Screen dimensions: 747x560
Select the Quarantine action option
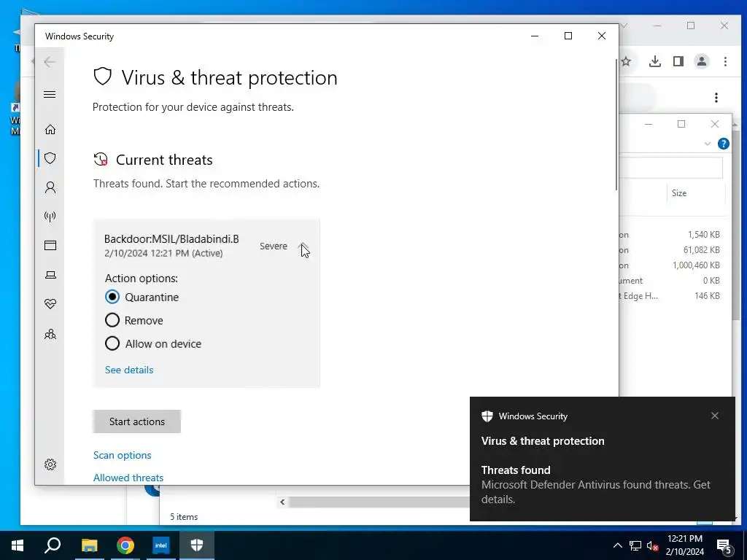point(112,297)
